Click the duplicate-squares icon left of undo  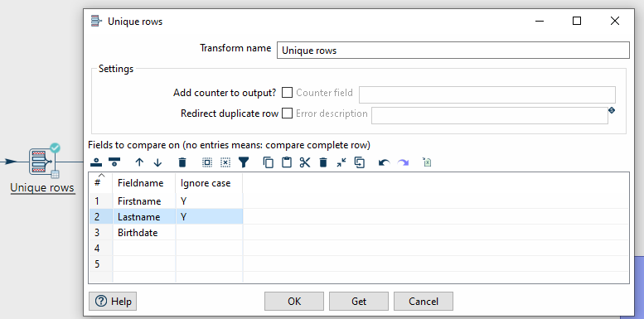click(x=360, y=162)
